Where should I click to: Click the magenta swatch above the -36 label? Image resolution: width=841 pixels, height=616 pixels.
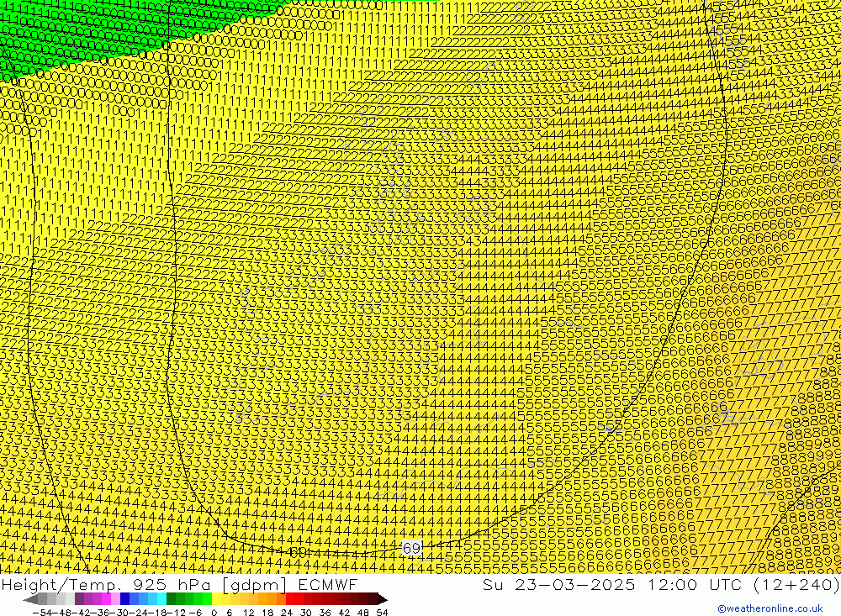tap(106, 599)
